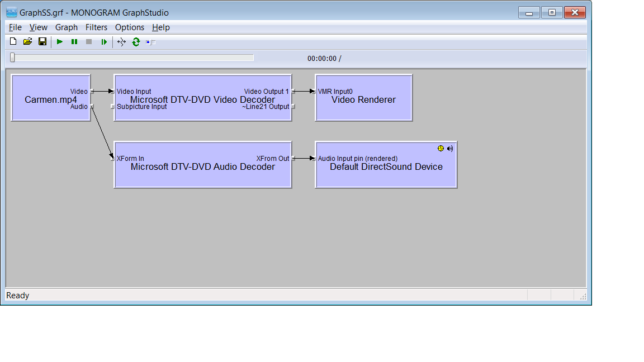Open the Filters menu
Screen dimensions: 644x362
(x=97, y=27)
